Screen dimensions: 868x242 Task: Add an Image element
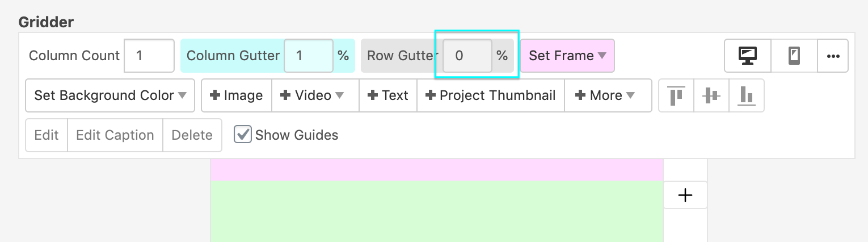[237, 95]
